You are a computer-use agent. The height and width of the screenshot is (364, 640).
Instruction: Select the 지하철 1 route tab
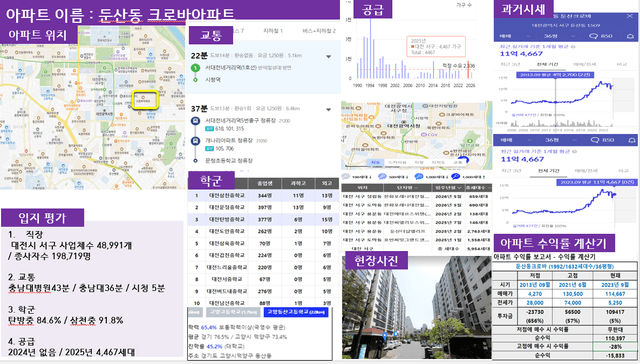pos(273,31)
